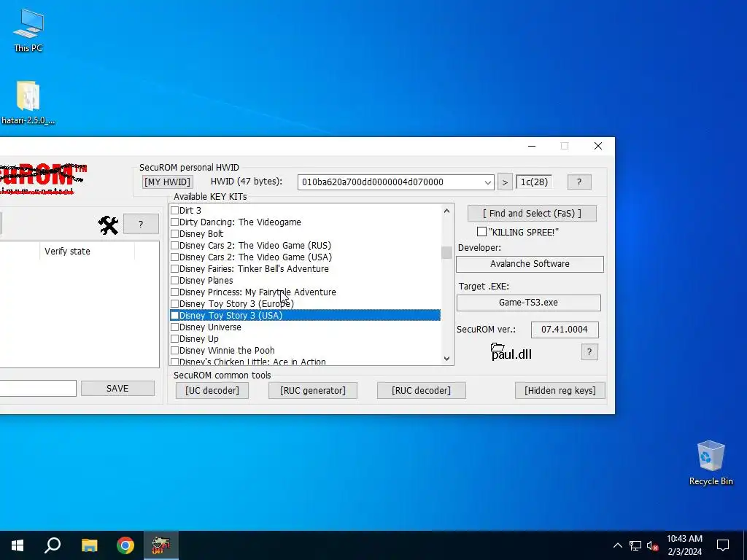This screenshot has height=560, width=747.
Task: Enable the "KILLING SPREE!" checkbox
Action: point(481,231)
